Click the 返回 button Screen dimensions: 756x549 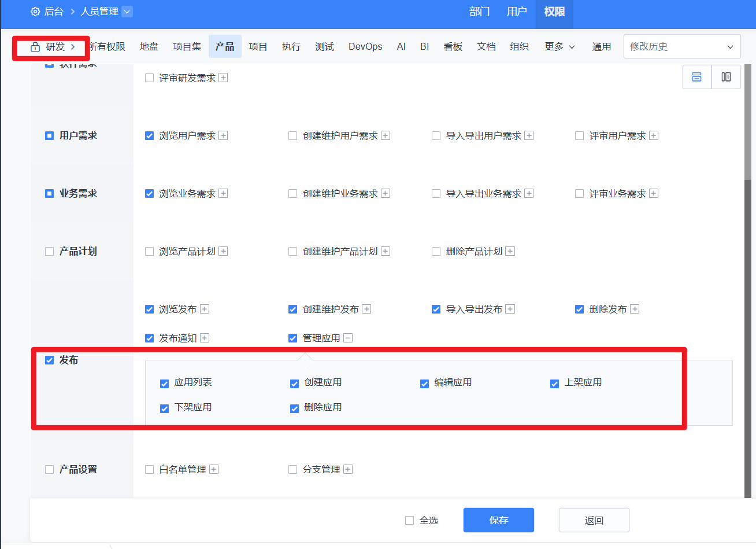(x=594, y=520)
